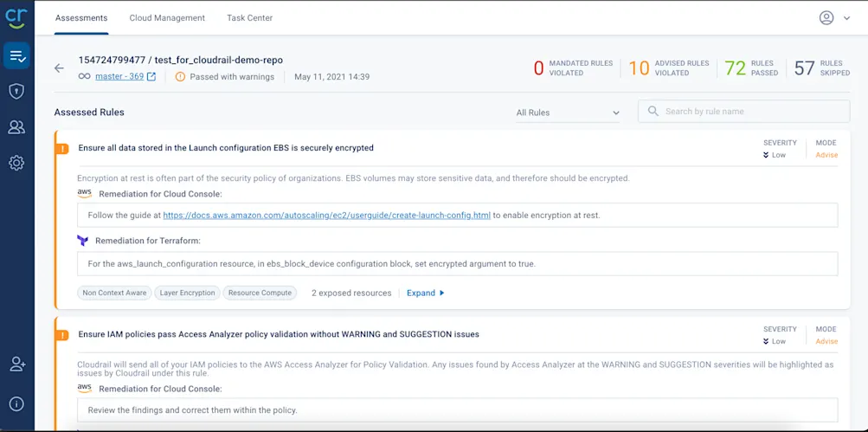Click Low severity icon on EBS rule
The image size is (868, 432).
(x=766, y=155)
